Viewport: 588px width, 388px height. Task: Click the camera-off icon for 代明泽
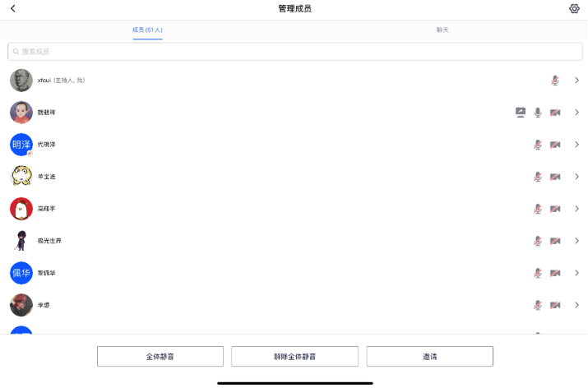coord(555,145)
